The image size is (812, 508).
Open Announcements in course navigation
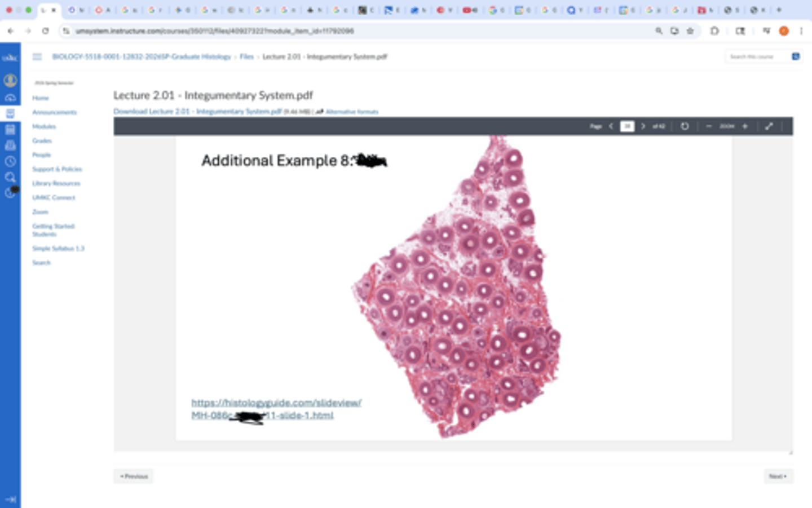pos(54,112)
